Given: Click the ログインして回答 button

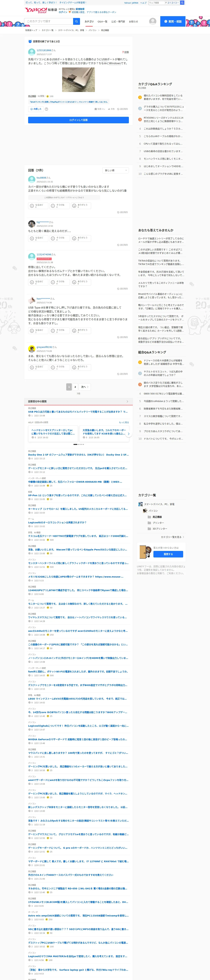Looking at the screenshot, I should (79, 120).
